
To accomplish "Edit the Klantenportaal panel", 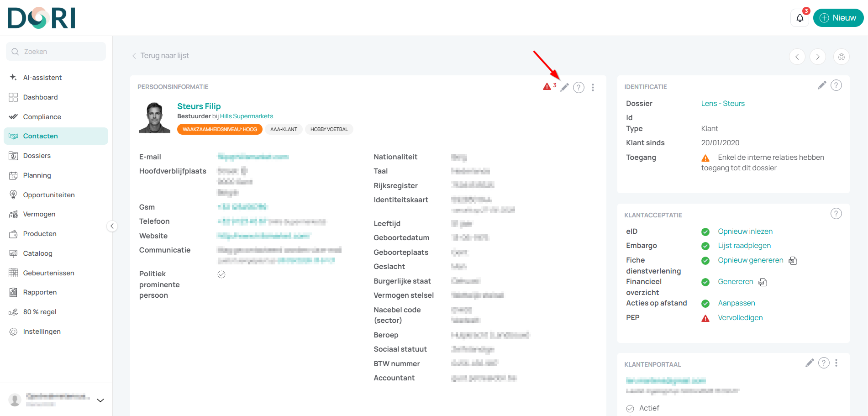I will (810, 363).
